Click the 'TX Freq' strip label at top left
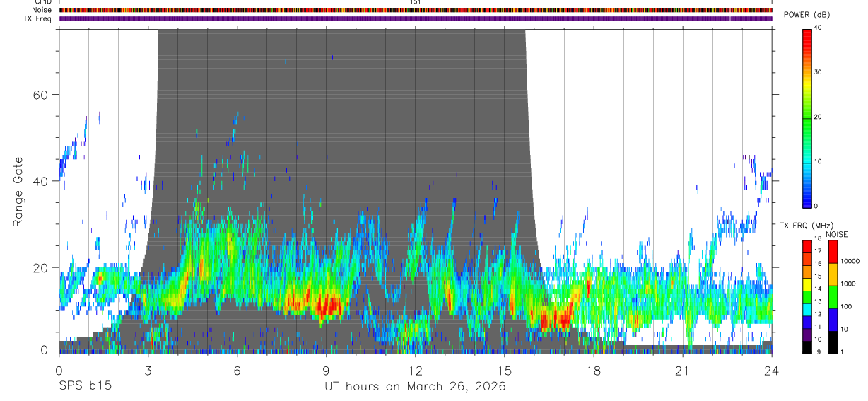 pyautogui.click(x=39, y=18)
